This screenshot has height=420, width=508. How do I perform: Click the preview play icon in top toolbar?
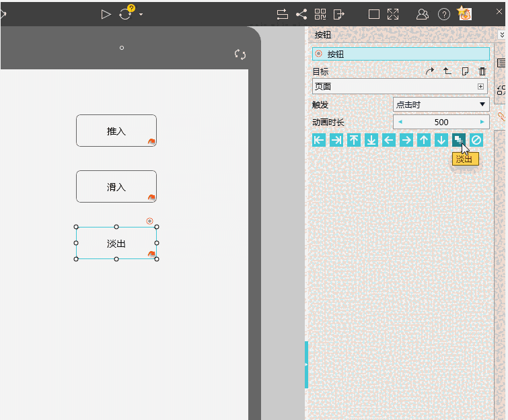(x=106, y=14)
